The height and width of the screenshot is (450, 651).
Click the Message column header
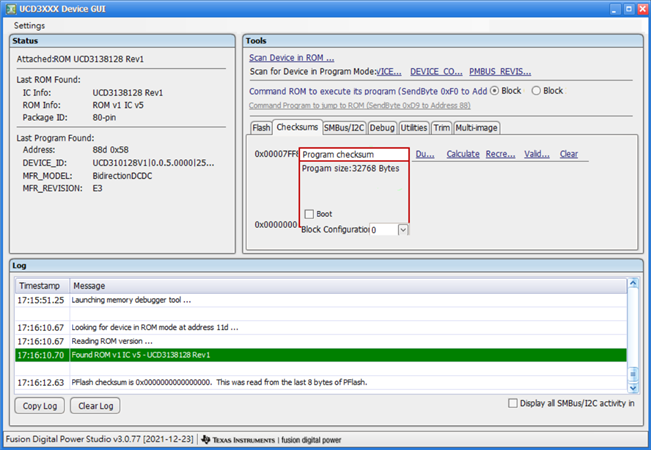(x=348, y=286)
